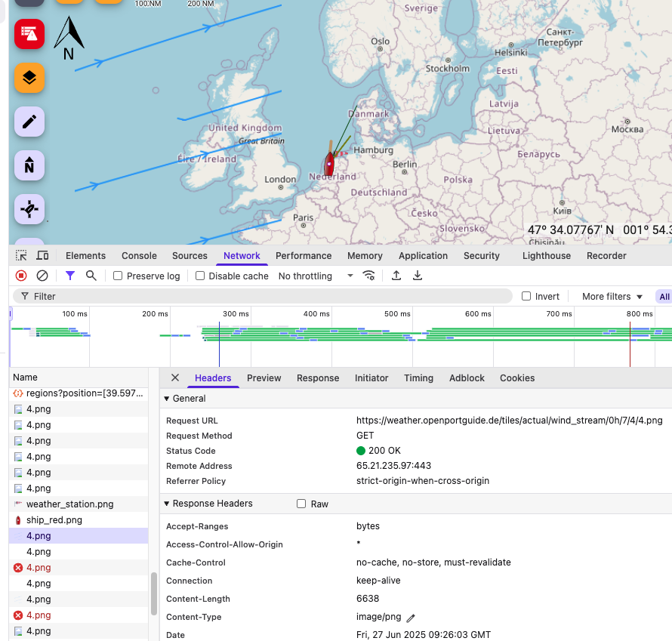Click the All request type filter
The height and width of the screenshot is (641, 672).
click(x=664, y=297)
